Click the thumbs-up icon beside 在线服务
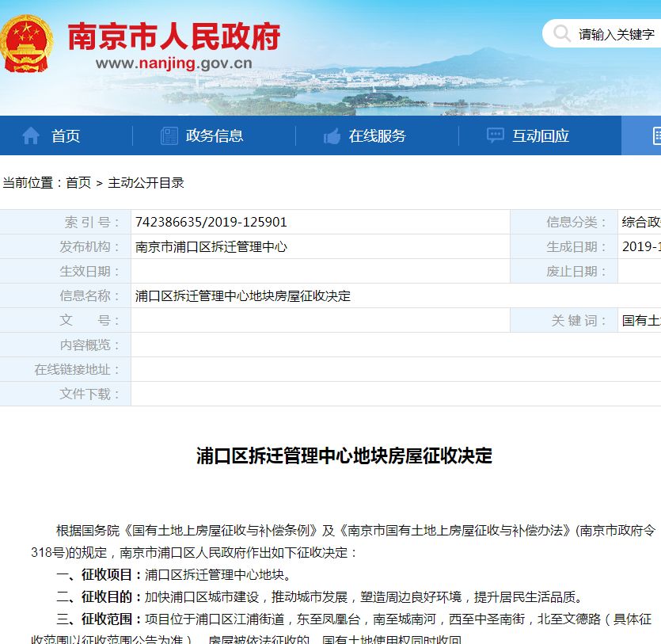Screen dimensions: 661x644 tap(331, 135)
